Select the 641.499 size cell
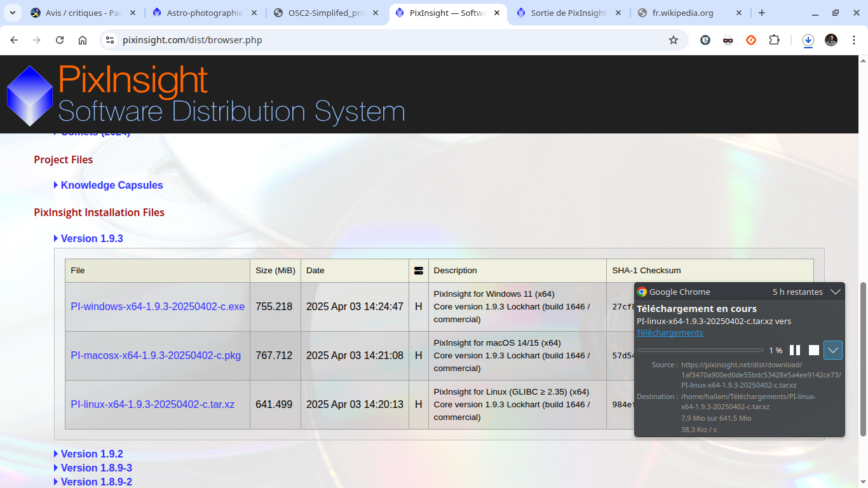 pyautogui.click(x=274, y=404)
